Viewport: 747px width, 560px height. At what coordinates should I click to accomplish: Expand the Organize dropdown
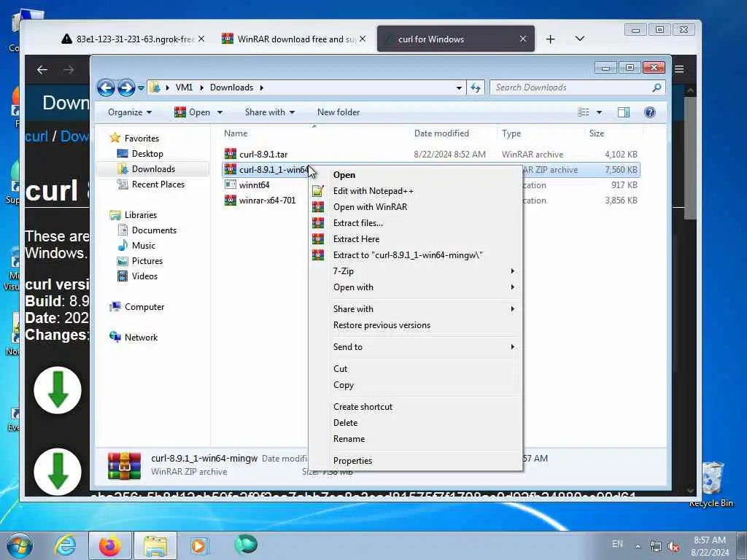click(130, 112)
